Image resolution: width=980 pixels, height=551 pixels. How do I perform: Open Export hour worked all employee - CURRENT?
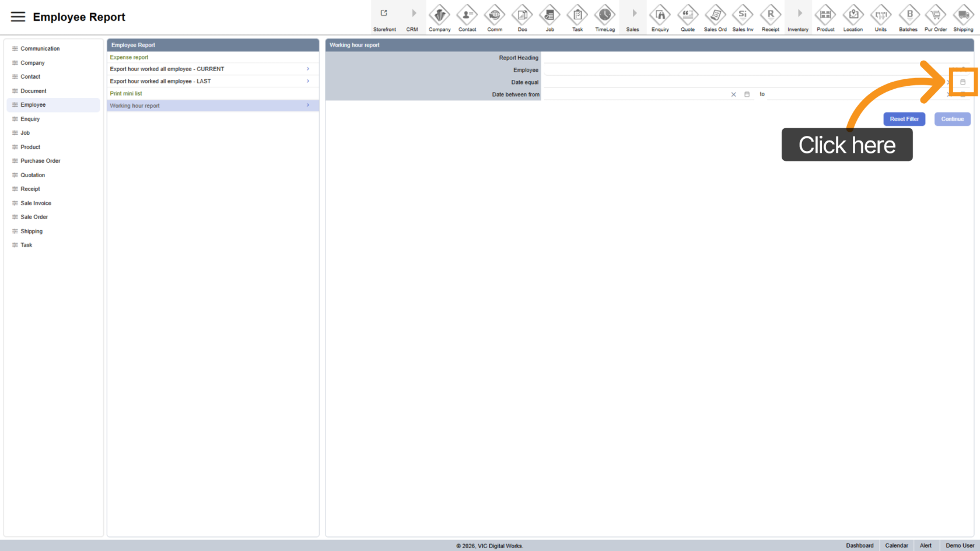tap(167, 69)
